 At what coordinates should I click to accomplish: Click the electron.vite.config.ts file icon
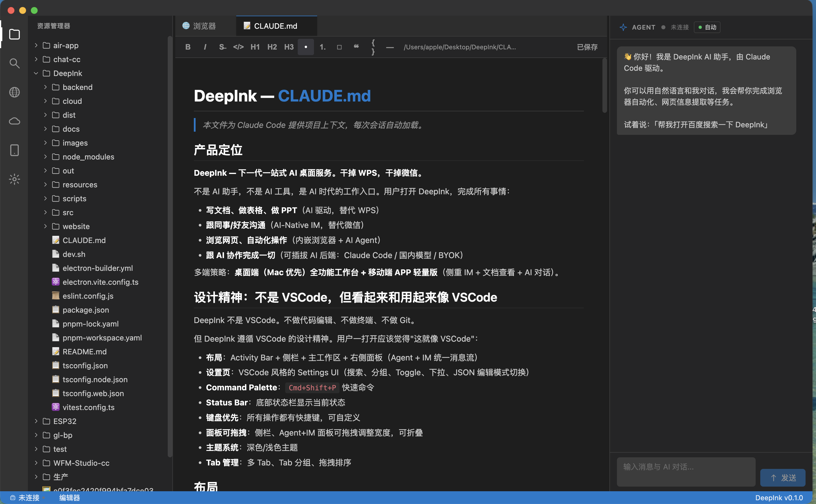point(56,282)
